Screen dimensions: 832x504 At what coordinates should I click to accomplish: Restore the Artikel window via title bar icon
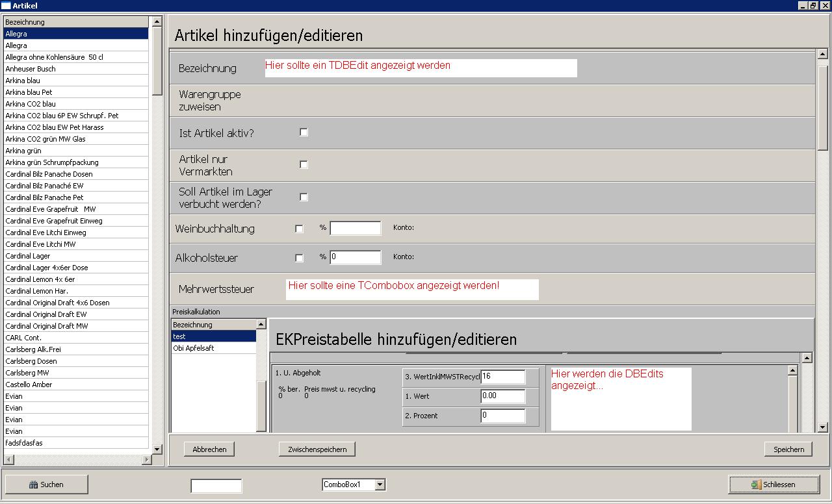(812, 5)
